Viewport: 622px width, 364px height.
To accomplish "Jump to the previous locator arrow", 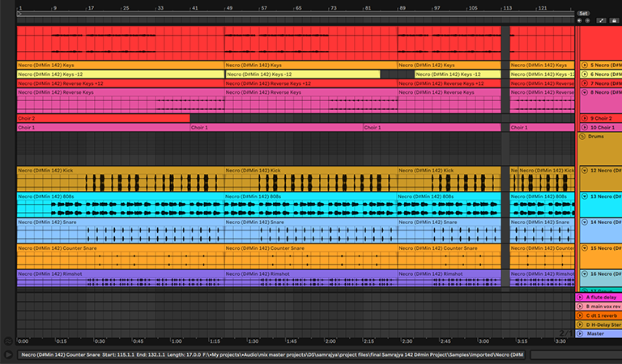I will tap(579, 21).
